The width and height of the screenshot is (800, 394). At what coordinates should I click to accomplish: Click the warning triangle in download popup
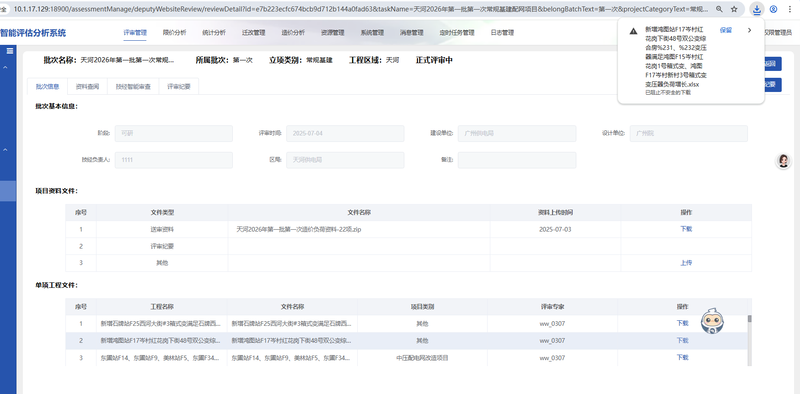[x=633, y=31]
